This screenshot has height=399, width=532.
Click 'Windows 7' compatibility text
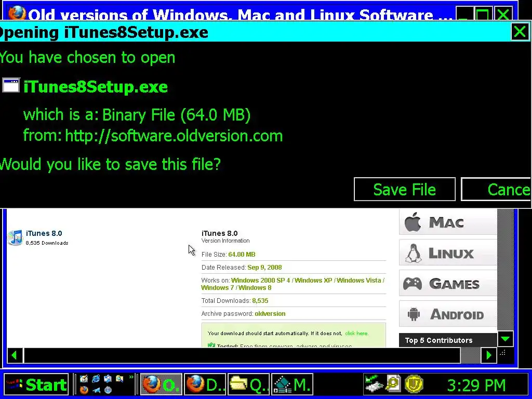pyautogui.click(x=218, y=287)
